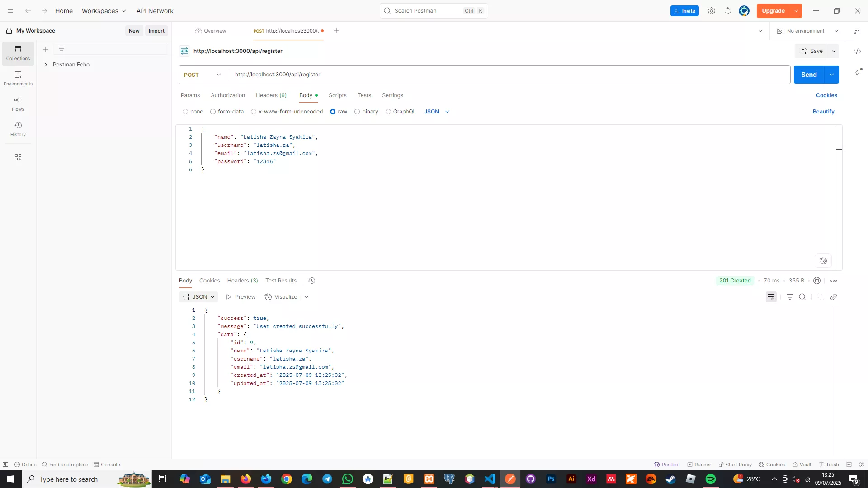Open the History sidebar panel
The image size is (868, 488).
(18, 129)
